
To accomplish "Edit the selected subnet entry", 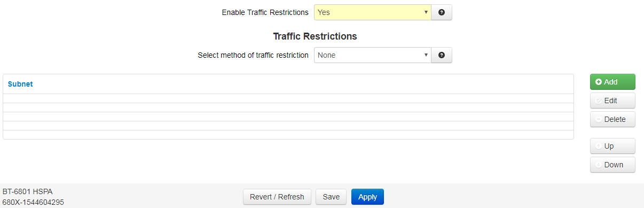I will click(x=612, y=101).
